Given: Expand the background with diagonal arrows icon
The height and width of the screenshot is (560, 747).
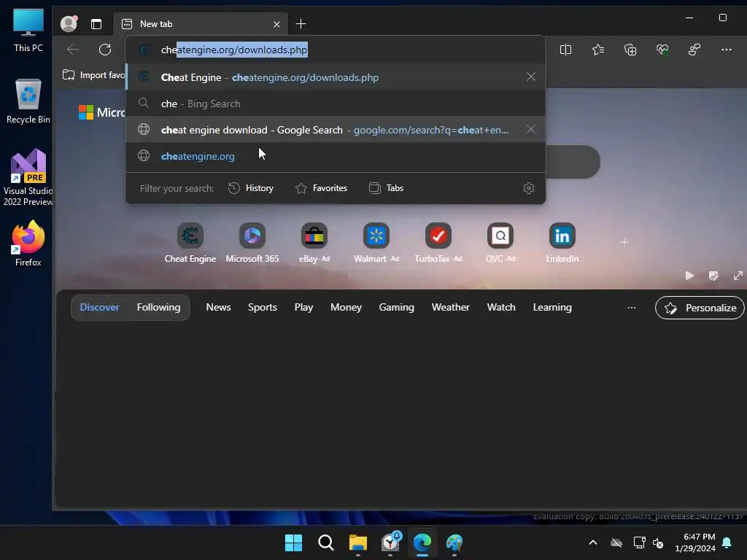Looking at the screenshot, I should 738,276.
